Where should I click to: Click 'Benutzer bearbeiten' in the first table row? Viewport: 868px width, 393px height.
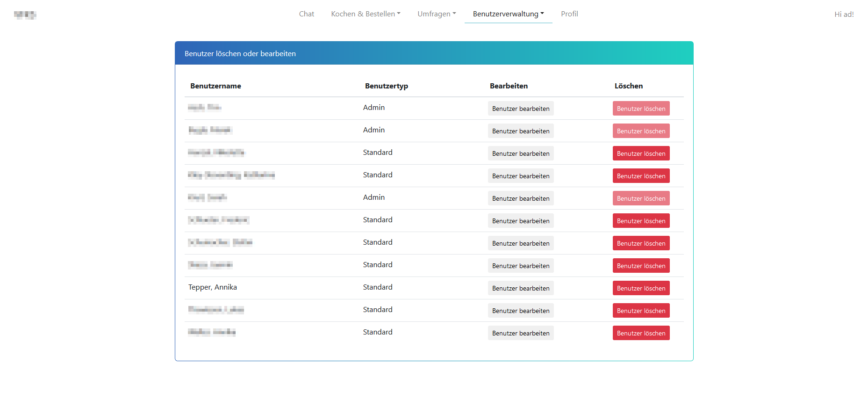521,109
